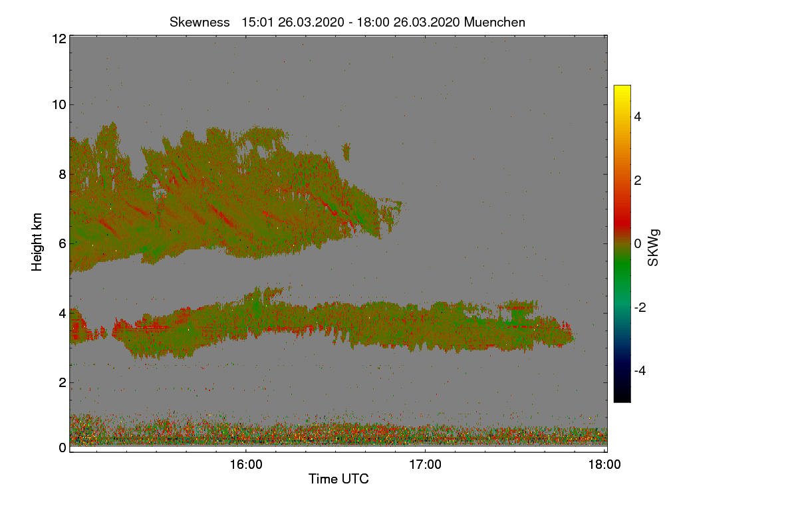Click the height tick label 10
The height and width of the screenshot is (532, 798).
[x=59, y=104]
